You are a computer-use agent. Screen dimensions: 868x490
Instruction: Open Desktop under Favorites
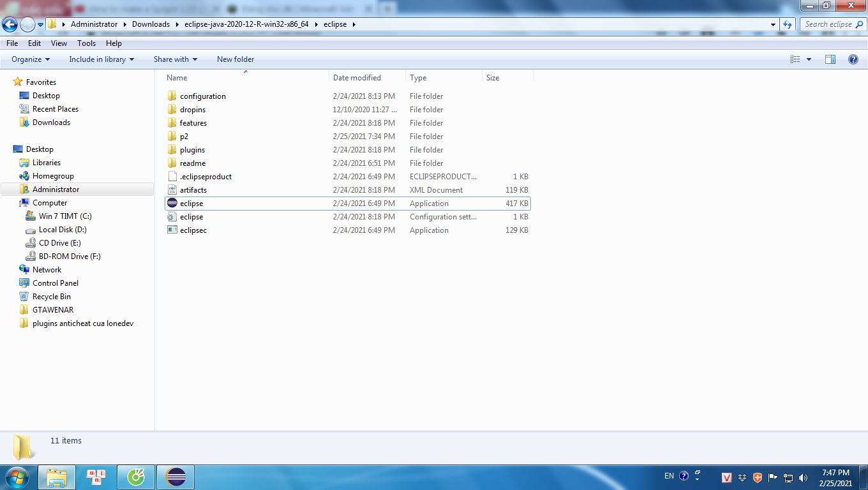46,96
